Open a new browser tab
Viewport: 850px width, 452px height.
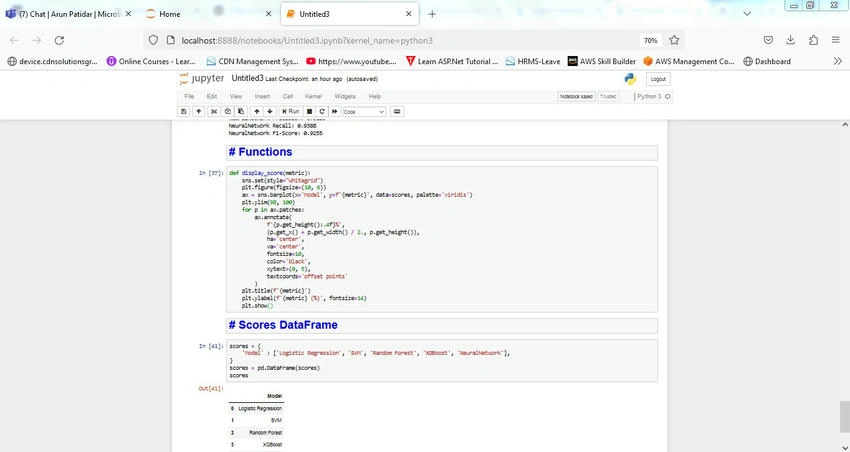click(432, 14)
